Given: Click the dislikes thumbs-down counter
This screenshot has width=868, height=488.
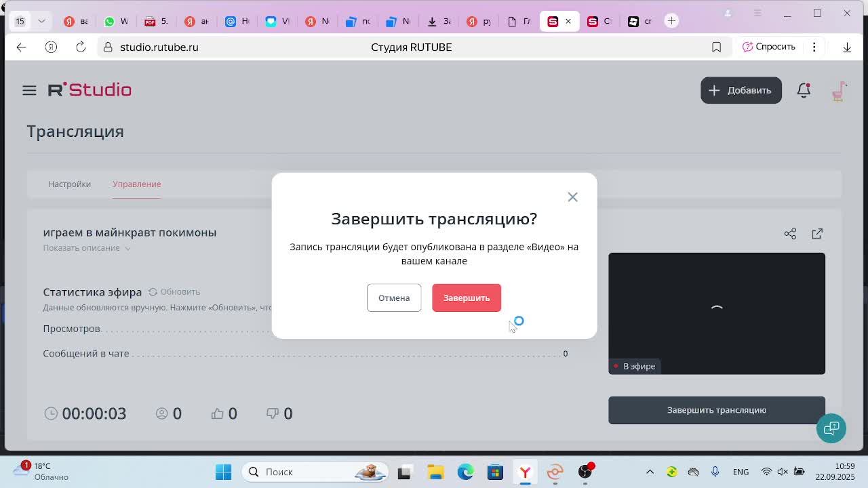Looking at the screenshot, I should click(279, 413).
